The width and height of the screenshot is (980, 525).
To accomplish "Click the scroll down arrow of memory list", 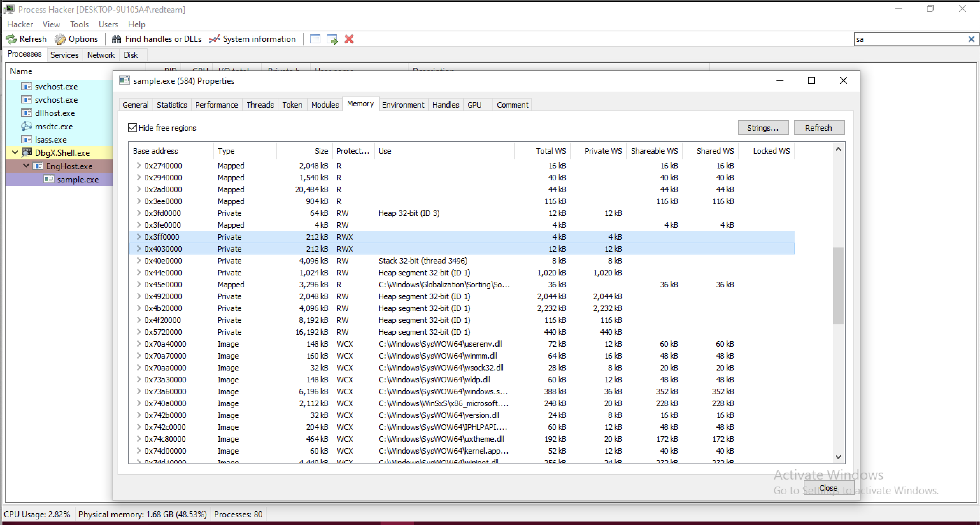I will [838, 457].
